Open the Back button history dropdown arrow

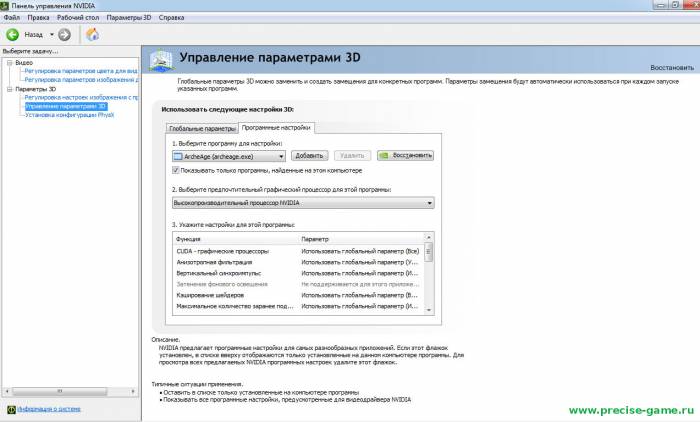tap(52, 34)
